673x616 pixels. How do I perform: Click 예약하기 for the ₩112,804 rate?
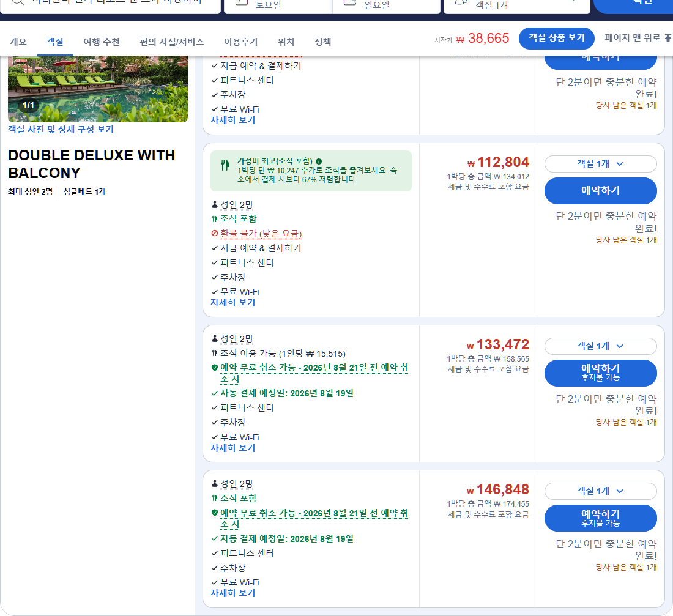click(600, 191)
